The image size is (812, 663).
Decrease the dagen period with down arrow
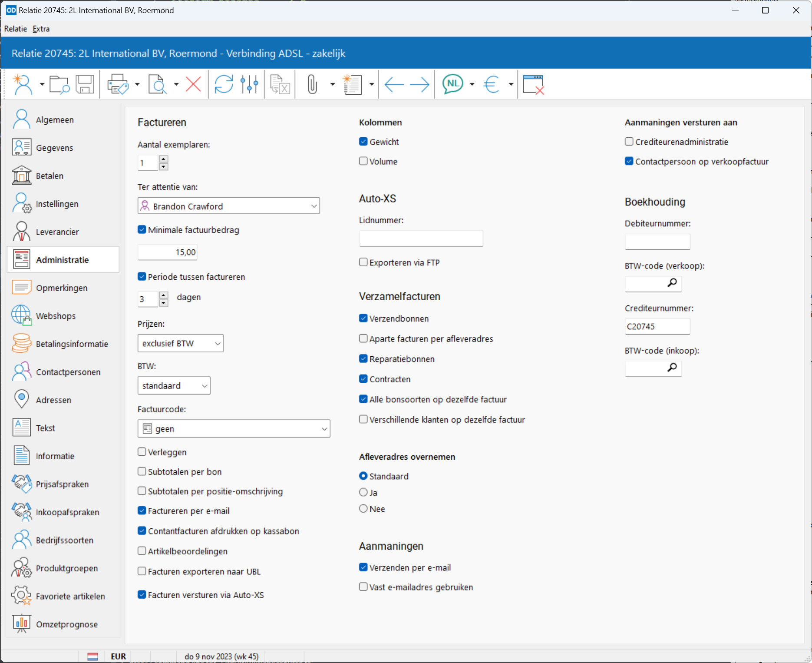coord(164,303)
